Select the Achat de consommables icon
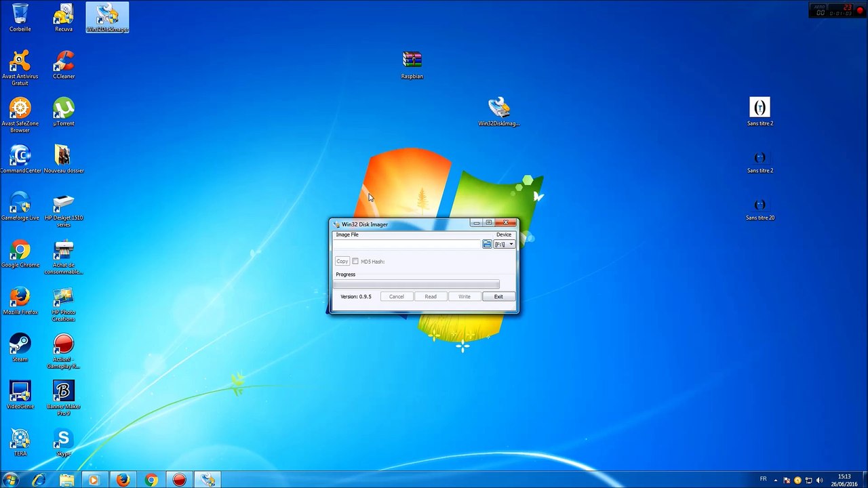 (x=64, y=258)
